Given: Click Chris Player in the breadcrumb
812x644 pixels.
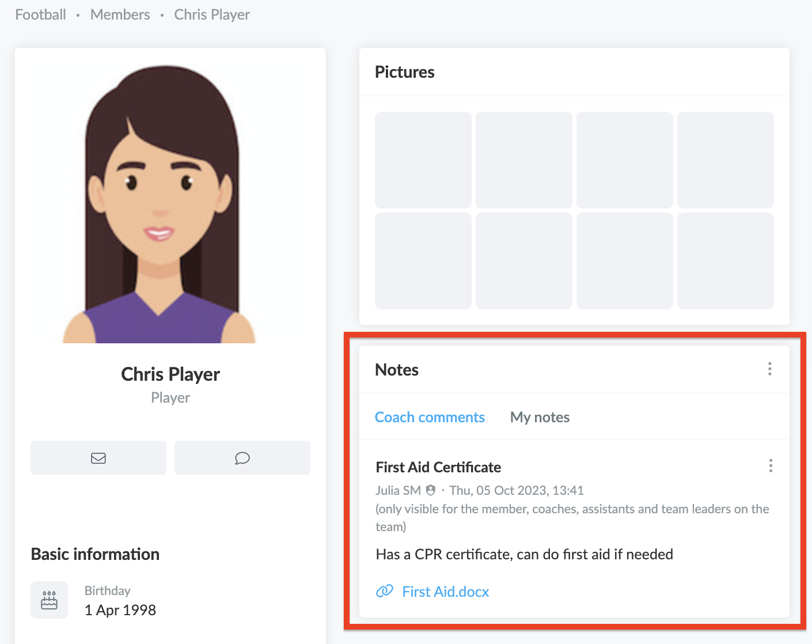Looking at the screenshot, I should click(212, 14).
